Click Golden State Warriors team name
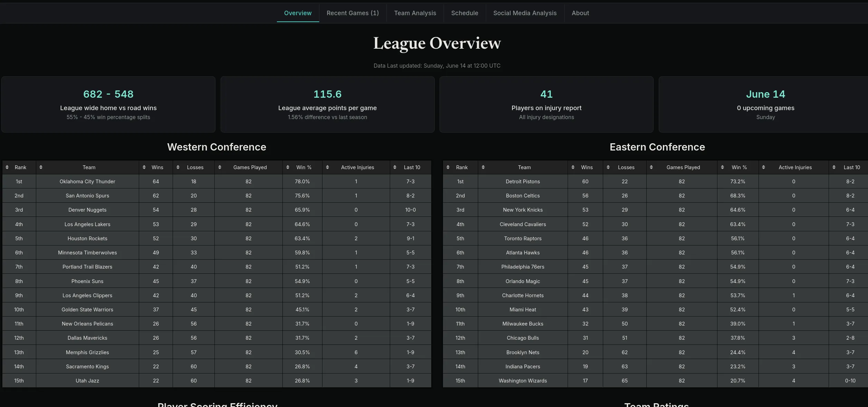Image resolution: width=868 pixels, height=407 pixels. (x=87, y=310)
